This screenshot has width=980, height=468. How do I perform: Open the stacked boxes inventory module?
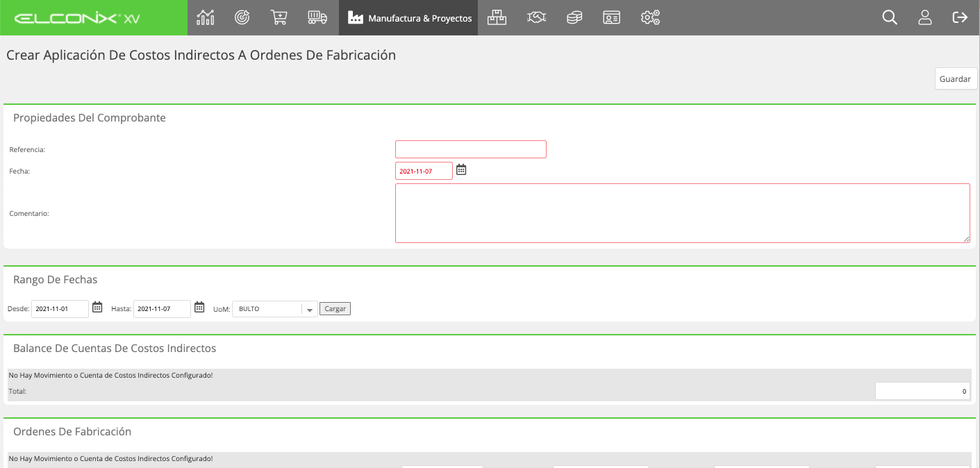click(497, 17)
